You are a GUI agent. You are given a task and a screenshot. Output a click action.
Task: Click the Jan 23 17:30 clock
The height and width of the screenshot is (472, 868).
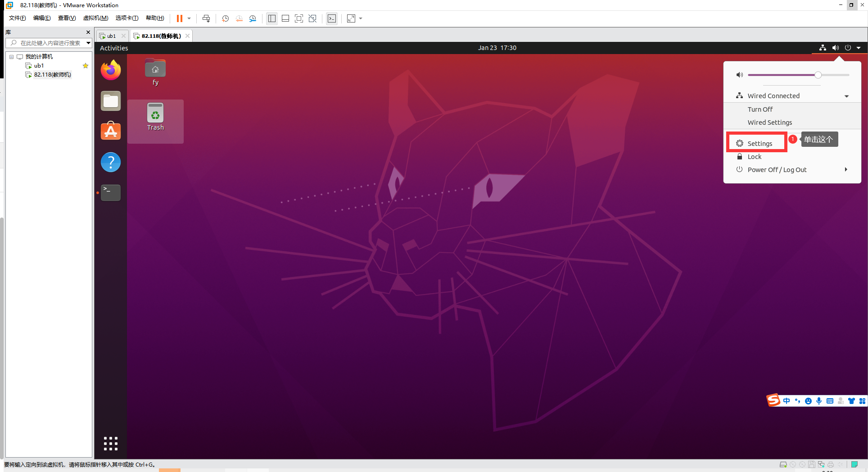[497, 48]
